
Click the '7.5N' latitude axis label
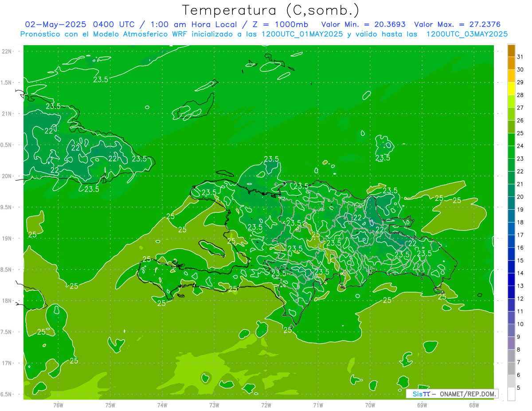coord(7,332)
